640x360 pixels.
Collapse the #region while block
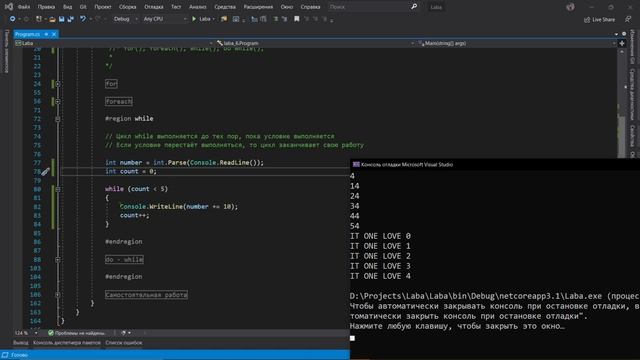58,119
